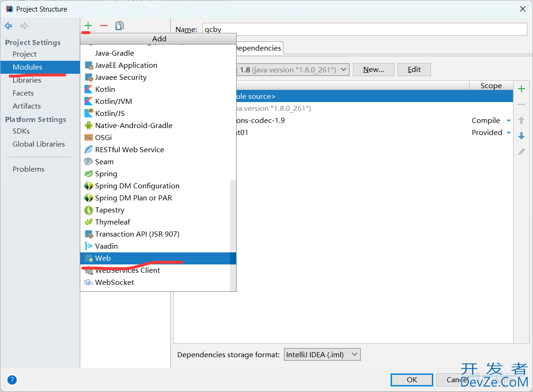Open SDKs under Platform Settings
Image resolution: width=533 pixels, height=392 pixels.
click(40, 131)
